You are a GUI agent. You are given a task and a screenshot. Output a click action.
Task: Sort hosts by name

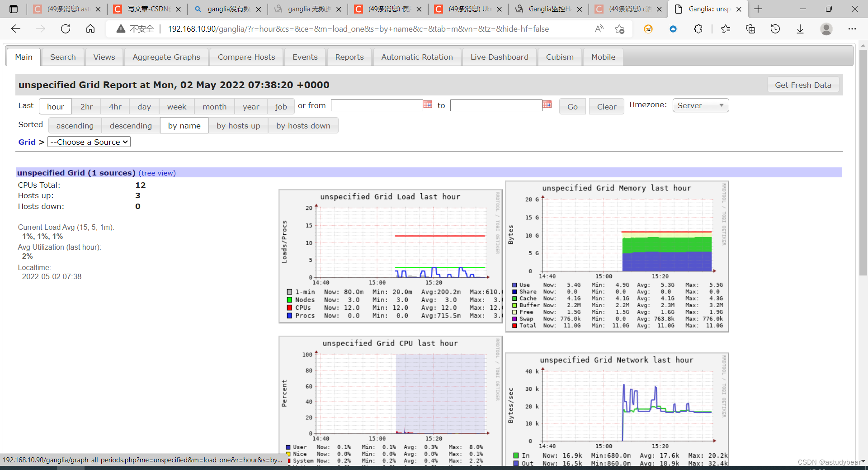click(x=184, y=126)
